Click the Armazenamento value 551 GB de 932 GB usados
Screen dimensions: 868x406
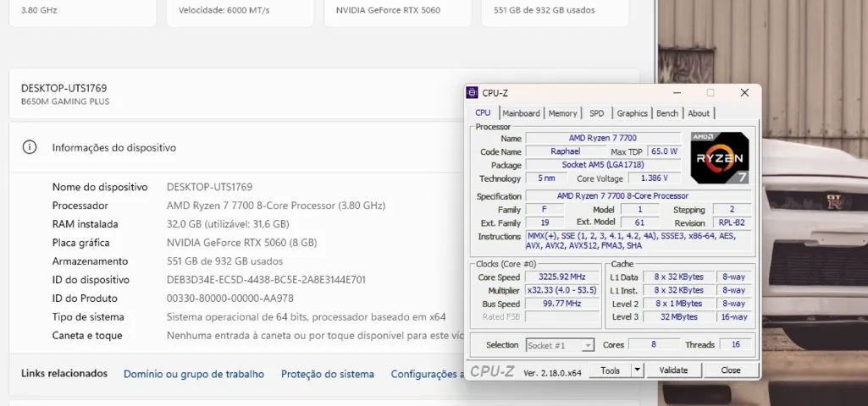click(x=224, y=261)
